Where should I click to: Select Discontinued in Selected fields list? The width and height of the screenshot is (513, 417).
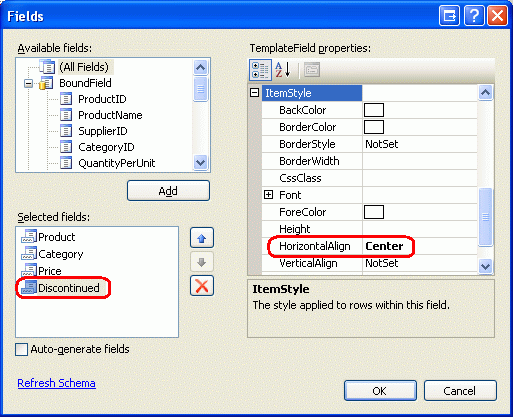69,288
